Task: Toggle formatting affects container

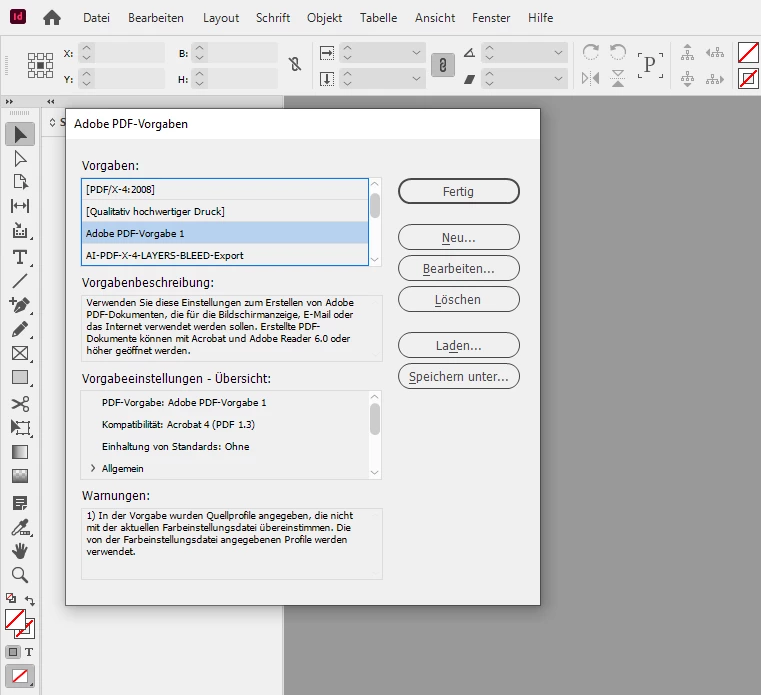Action: pos(13,652)
